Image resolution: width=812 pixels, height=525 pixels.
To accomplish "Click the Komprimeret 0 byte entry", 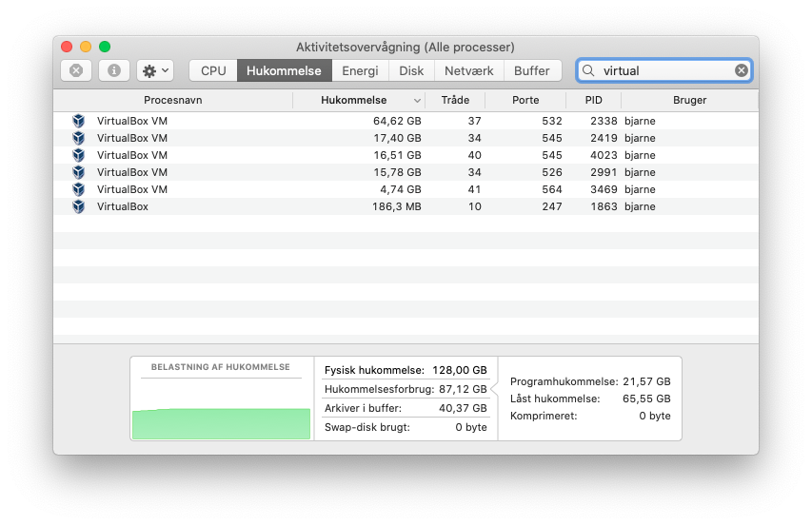I will click(590, 416).
